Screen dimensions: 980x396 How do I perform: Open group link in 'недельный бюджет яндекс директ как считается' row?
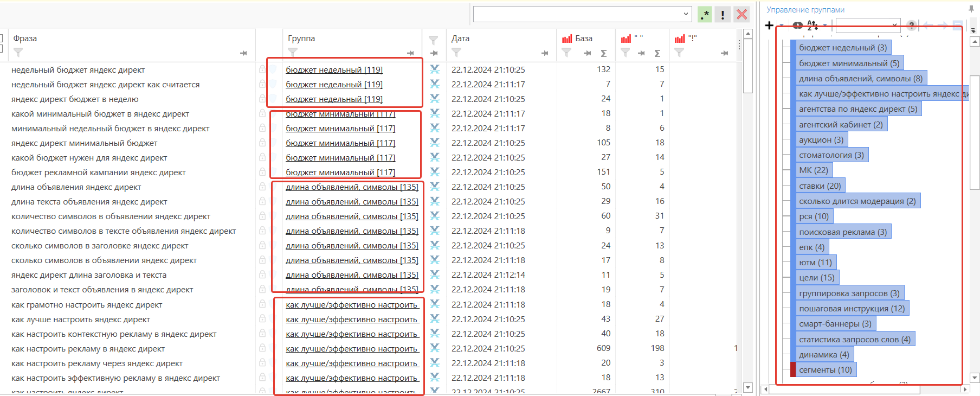[x=334, y=84]
